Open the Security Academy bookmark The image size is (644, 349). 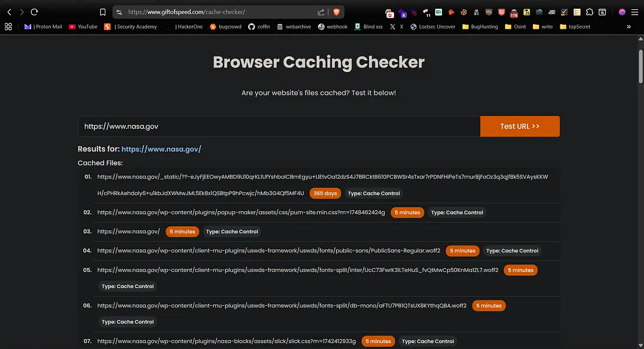click(131, 27)
